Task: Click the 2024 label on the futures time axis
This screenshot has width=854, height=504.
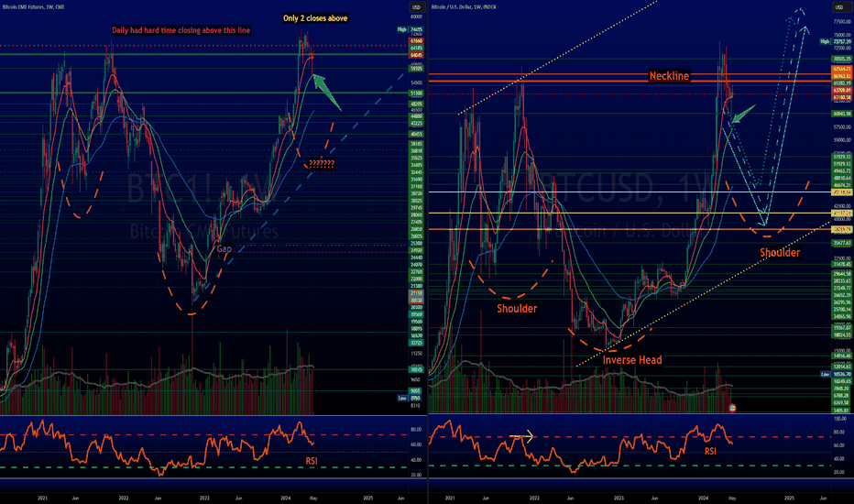Action: (285, 498)
